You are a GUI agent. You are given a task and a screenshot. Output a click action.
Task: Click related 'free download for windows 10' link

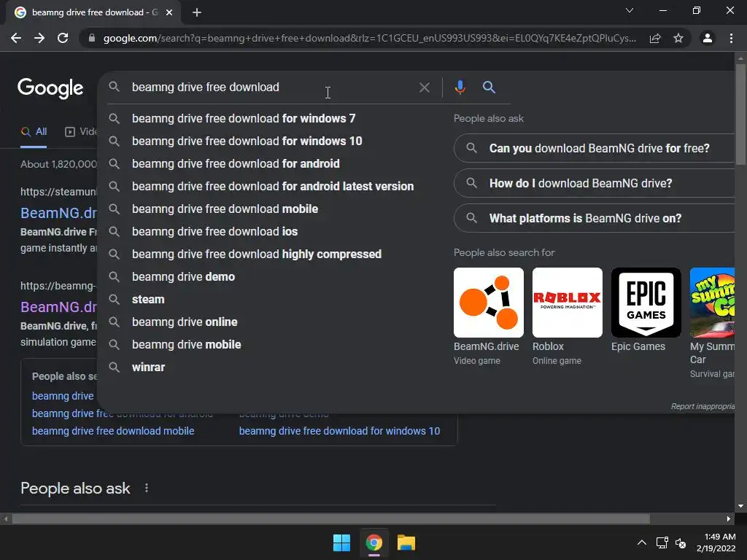339,431
